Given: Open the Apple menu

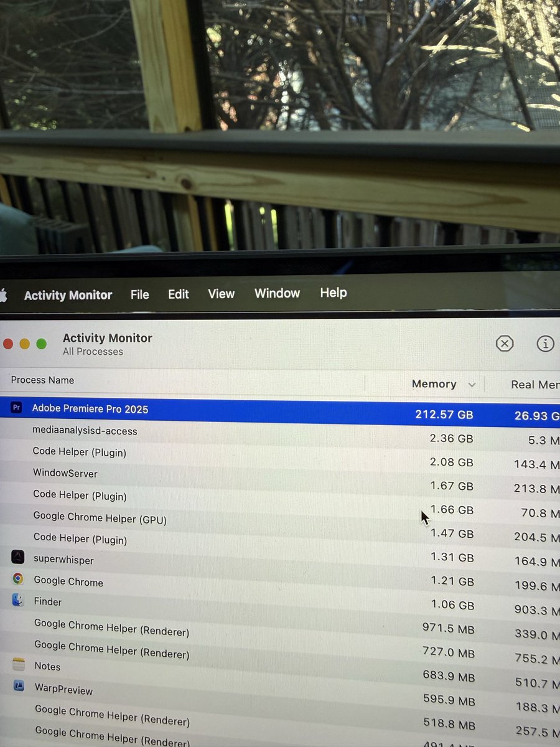Looking at the screenshot, I should (x=2, y=295).
